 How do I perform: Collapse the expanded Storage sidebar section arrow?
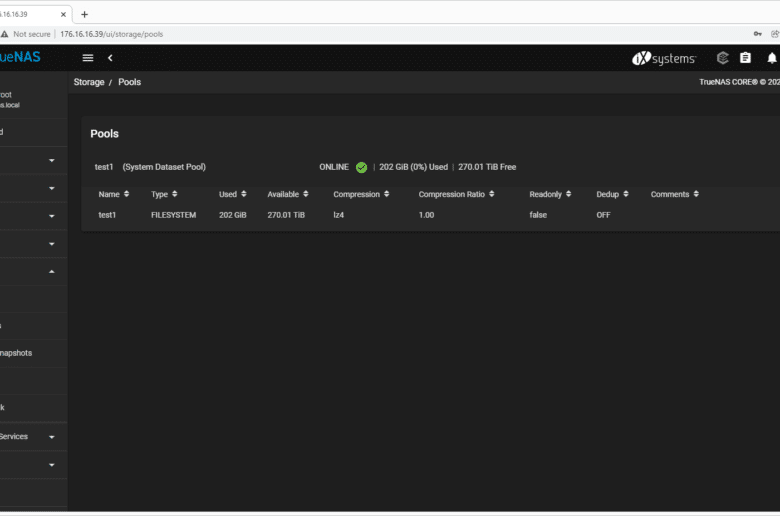pyautogui.click(x=52, y=272)
